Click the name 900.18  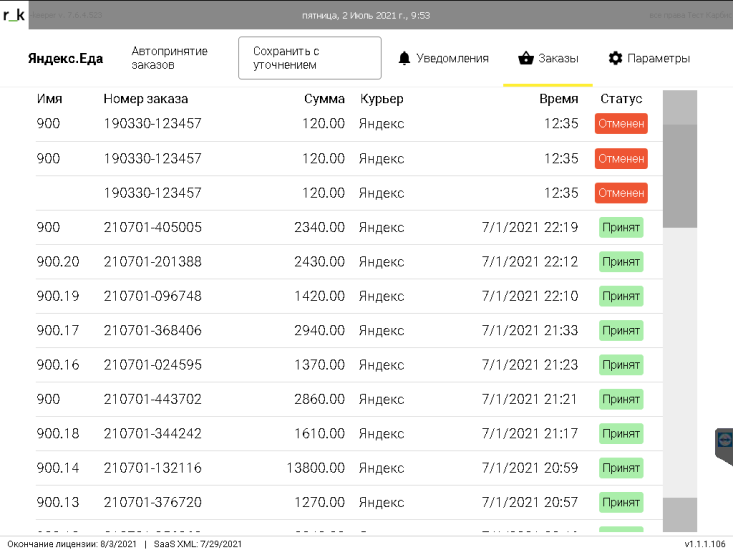click(58, 433)
